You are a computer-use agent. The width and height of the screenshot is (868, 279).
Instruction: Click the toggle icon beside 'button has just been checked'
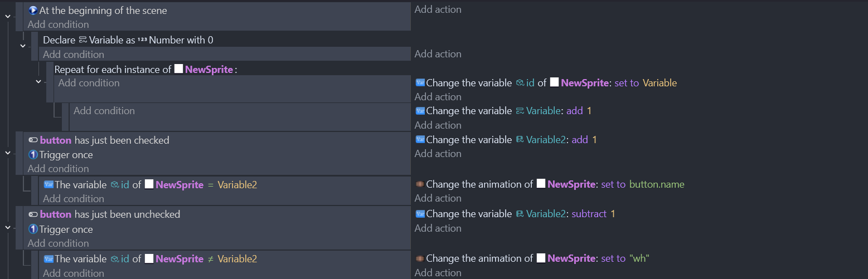pyautogui.click(x=33, y=140)
